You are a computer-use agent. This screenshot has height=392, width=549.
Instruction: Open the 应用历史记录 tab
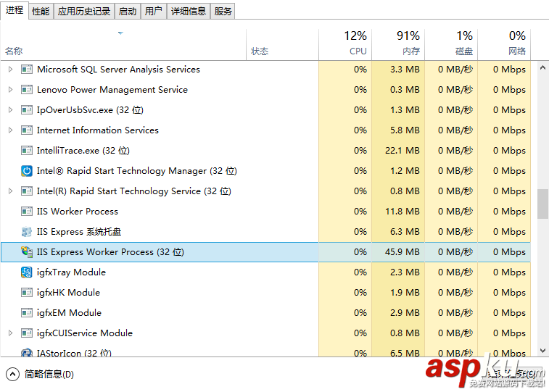84,11
